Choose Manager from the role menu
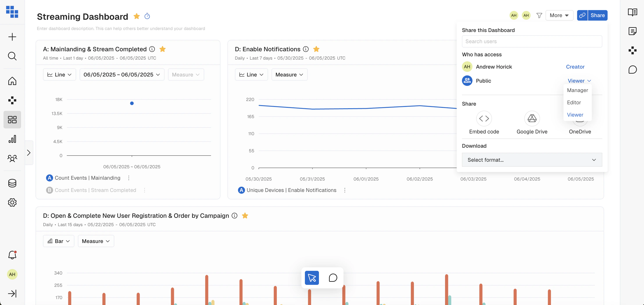Viewport: 644px width, 305px height. pos(577,90)
